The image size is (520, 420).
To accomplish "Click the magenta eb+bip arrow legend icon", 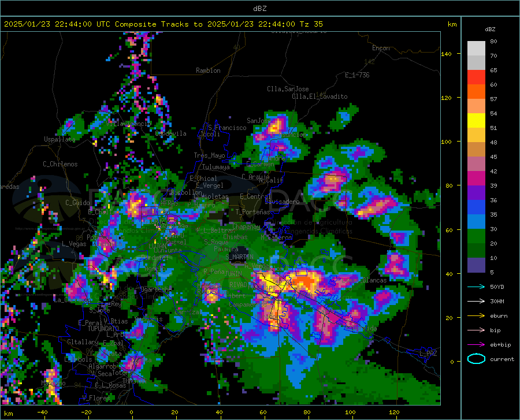I will (x=476, y=345).
